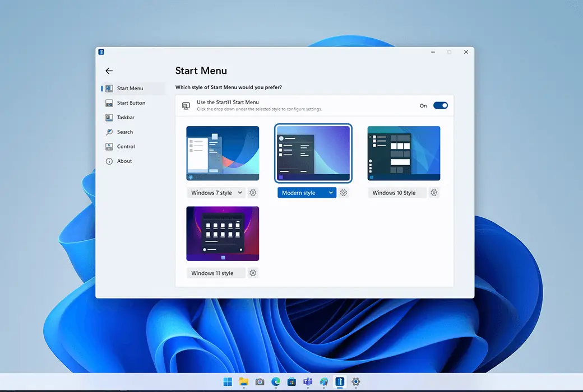583x392 pixels.
Task: Open the About sidebar section
Action: point(133,161)
